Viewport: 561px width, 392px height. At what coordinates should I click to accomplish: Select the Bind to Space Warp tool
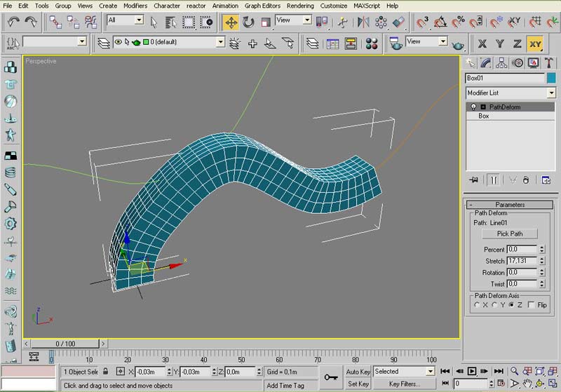pos(91,22)
